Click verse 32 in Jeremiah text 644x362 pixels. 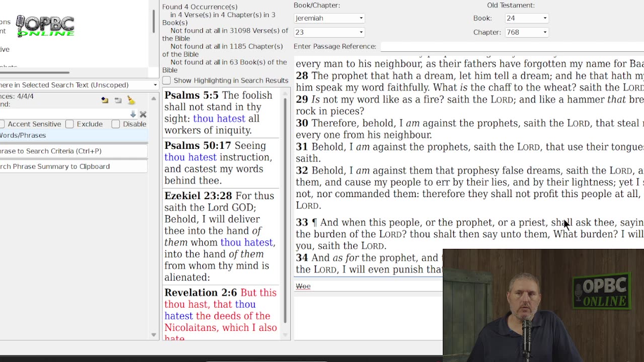[469, 188]
